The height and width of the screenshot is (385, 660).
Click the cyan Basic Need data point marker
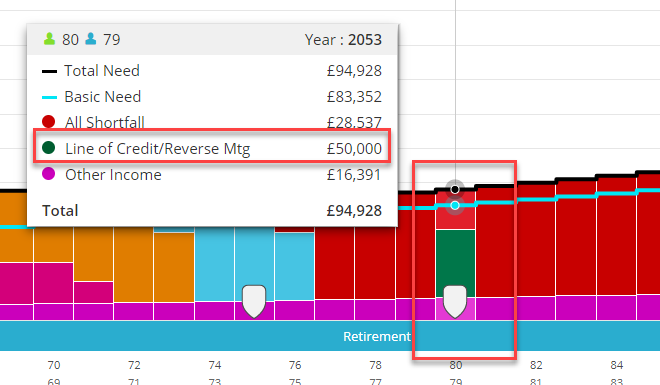point(455,205)
